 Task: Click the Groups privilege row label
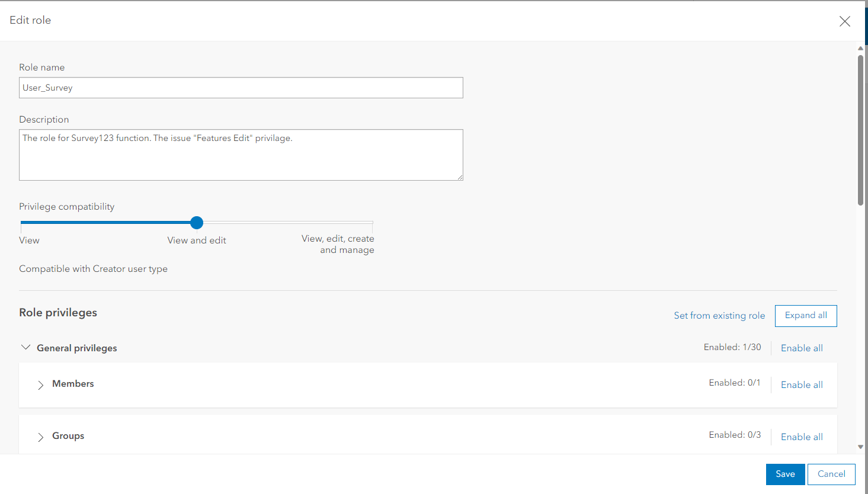[68, 436]
